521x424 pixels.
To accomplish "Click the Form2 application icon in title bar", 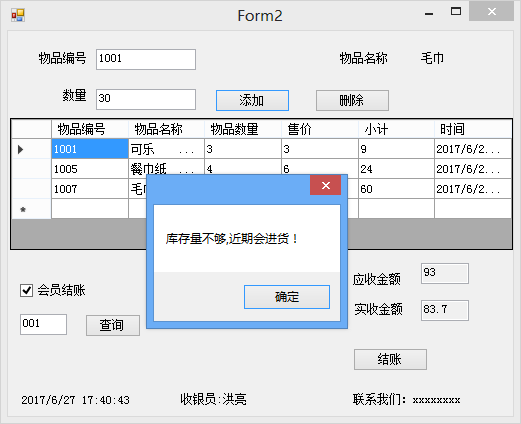I will coord(18,15).
